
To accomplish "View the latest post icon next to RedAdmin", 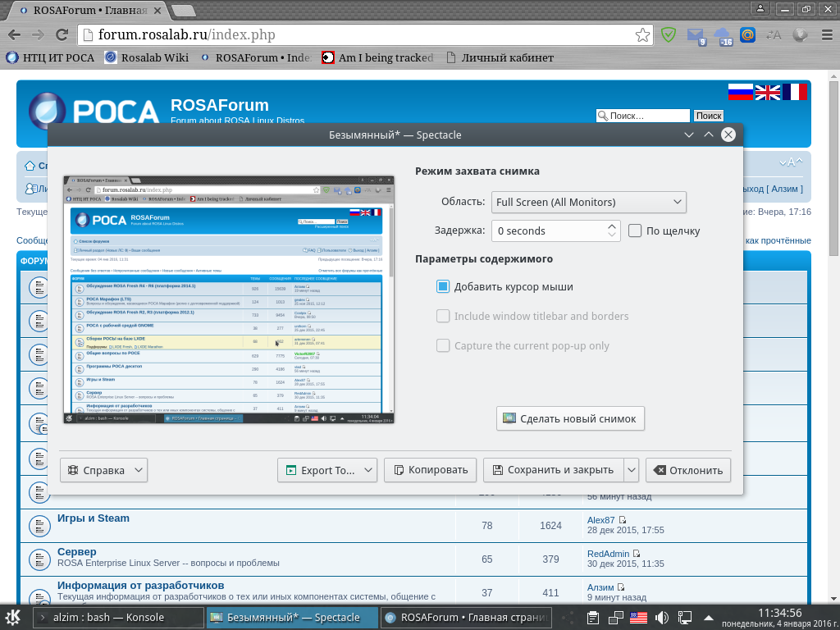I will pos(637,554).
